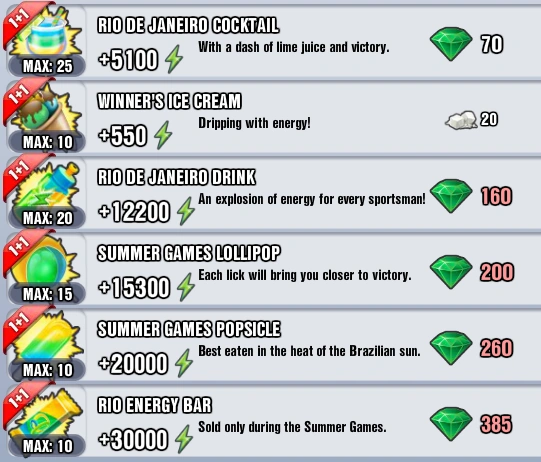Viewport: 541px width, 462px height.
Task: Click the Rio de Janeiro Cocktail item icon
Action: pos(47,35)
